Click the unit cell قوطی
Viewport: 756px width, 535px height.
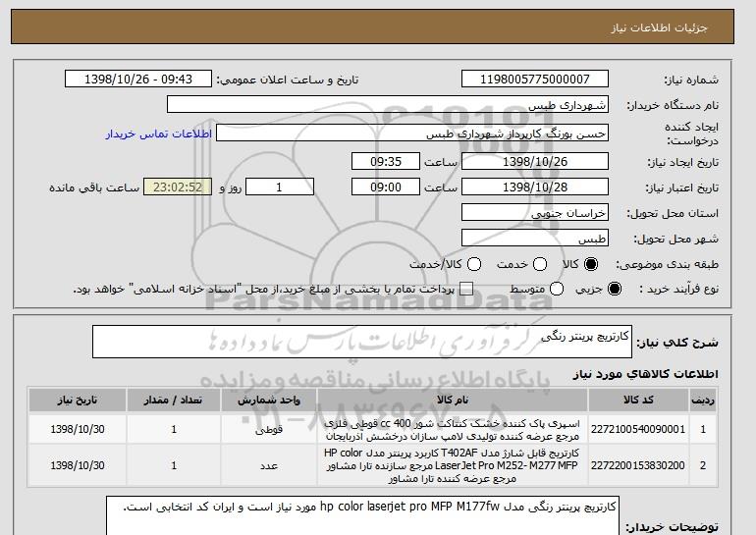click(269, 429)
